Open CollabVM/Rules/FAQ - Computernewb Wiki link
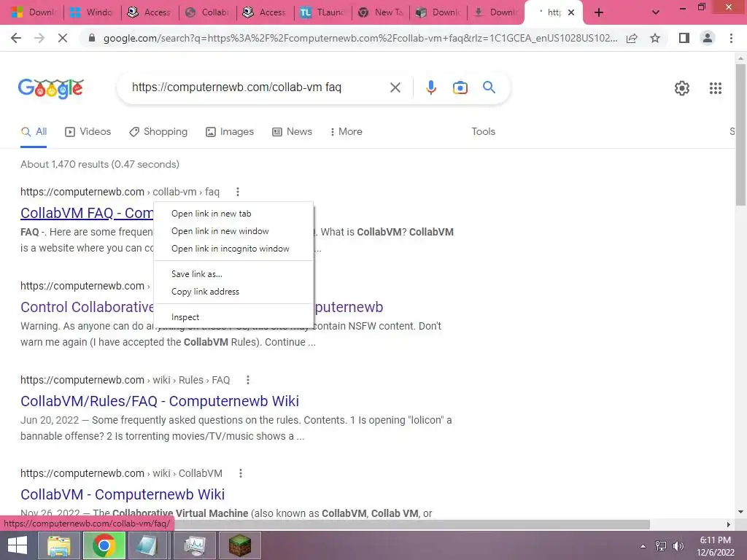Screen dimensions: 747x560 [x=160, y=401]
